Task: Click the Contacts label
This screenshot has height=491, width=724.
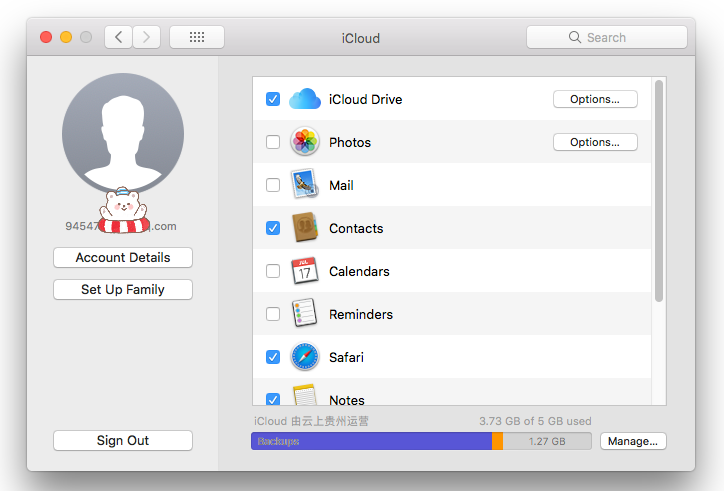Action: (356, 228)
